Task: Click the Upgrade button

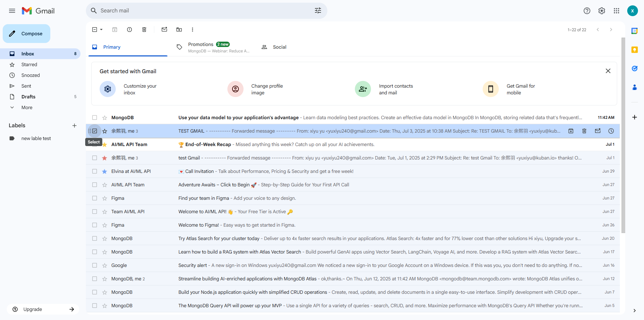Action: (x=43, y=309)
